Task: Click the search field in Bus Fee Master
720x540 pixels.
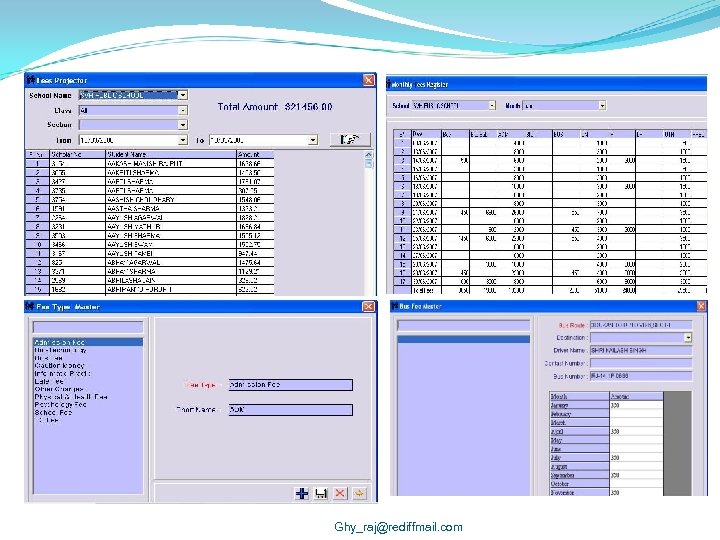Action: 463,325
